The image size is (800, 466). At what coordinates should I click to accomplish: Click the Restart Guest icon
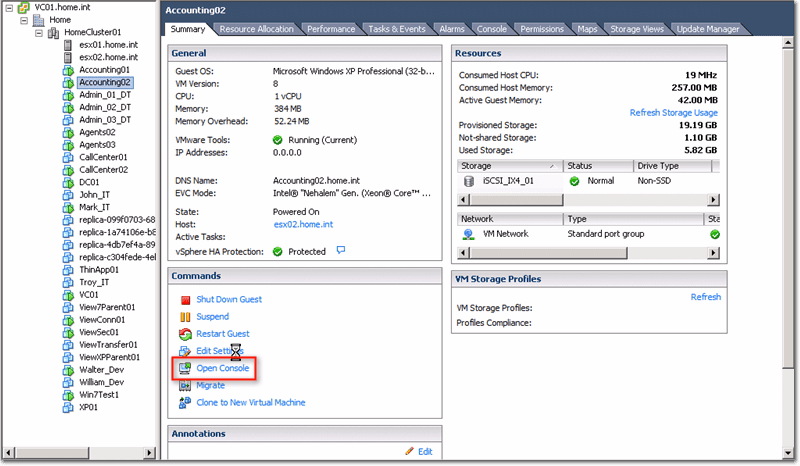coord(185,334)
